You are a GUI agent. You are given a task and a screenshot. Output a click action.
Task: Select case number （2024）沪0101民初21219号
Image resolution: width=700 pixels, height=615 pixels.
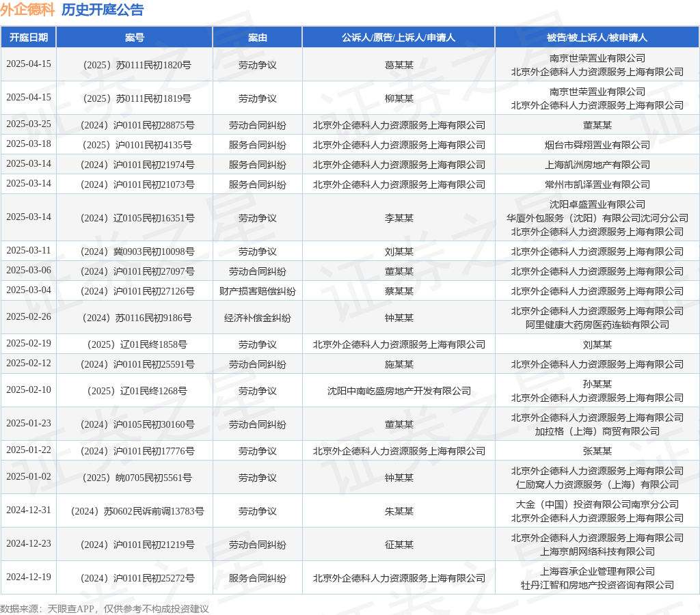pos(135,545)
